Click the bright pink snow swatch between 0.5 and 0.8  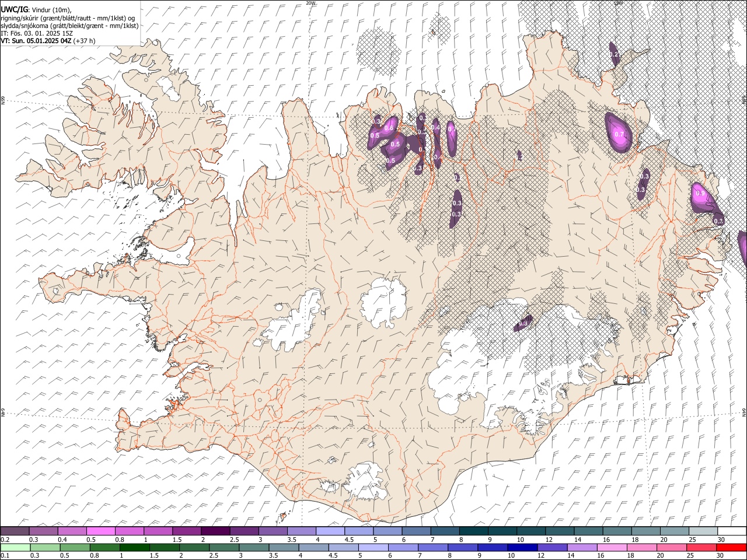click(100, 531)
